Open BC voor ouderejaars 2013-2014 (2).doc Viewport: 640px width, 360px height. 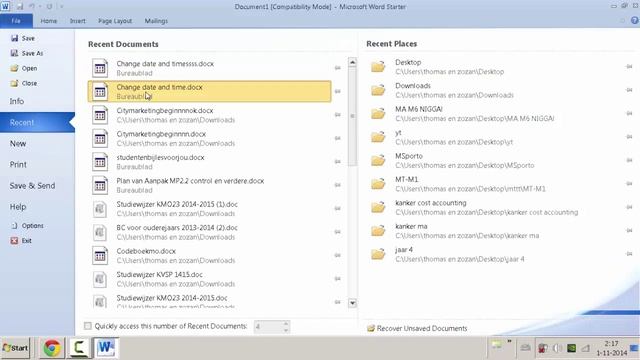(210, 232)
